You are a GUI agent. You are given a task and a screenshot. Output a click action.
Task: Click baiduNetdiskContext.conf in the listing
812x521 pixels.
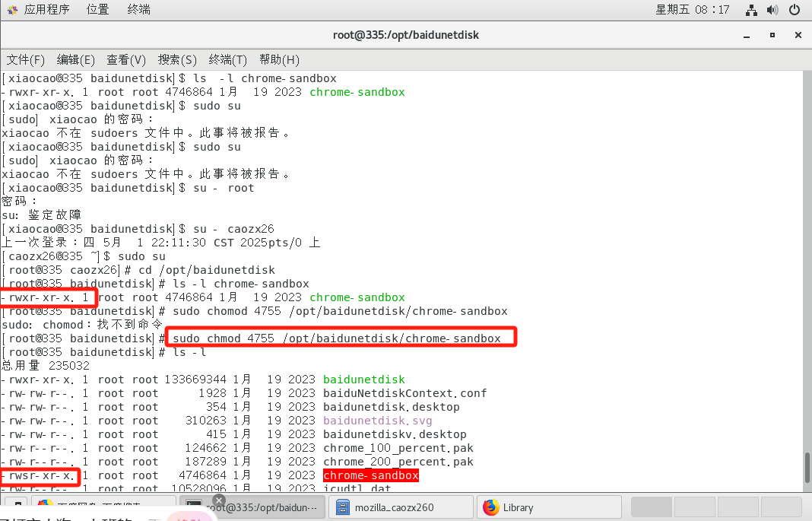tap(405, 393)
